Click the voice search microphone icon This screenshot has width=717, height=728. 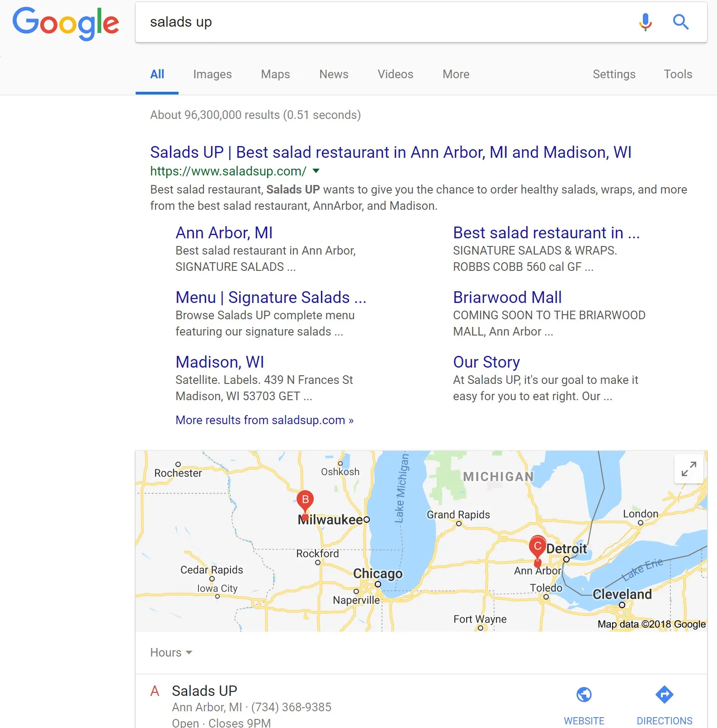click(x=646, y=22)
